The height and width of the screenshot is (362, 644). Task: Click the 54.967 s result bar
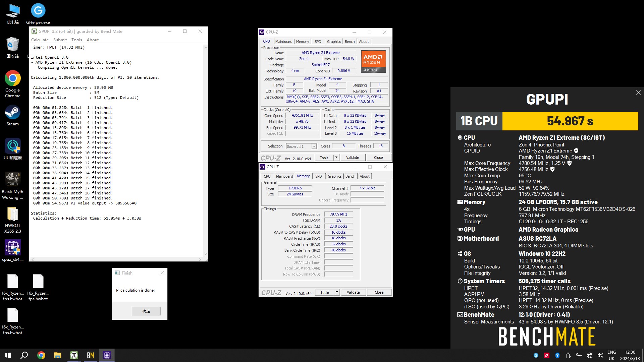[570, 121]
